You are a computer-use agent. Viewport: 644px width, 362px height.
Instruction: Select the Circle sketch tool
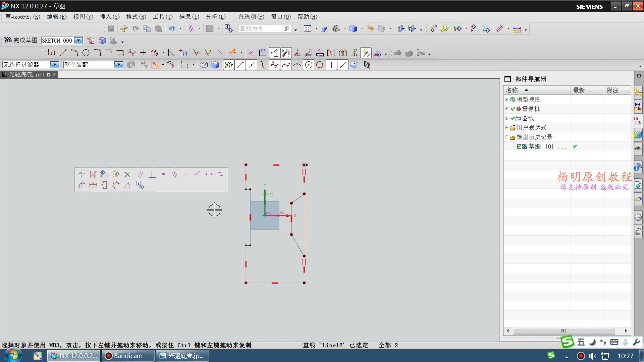pyautogui.click(x=86, y=53)
